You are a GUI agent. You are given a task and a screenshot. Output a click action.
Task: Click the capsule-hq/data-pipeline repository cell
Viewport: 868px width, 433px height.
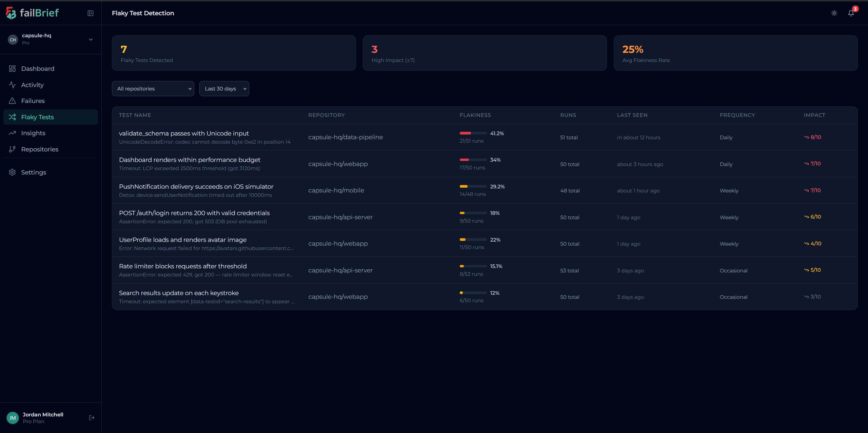346,137
